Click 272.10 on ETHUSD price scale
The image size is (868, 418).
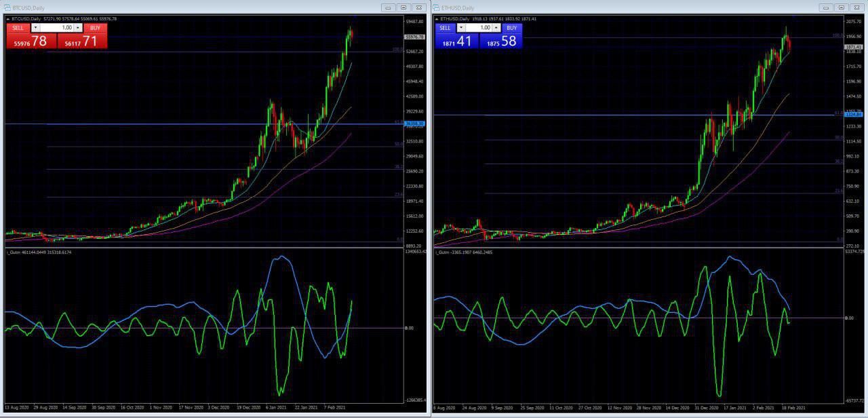point(852,246)
